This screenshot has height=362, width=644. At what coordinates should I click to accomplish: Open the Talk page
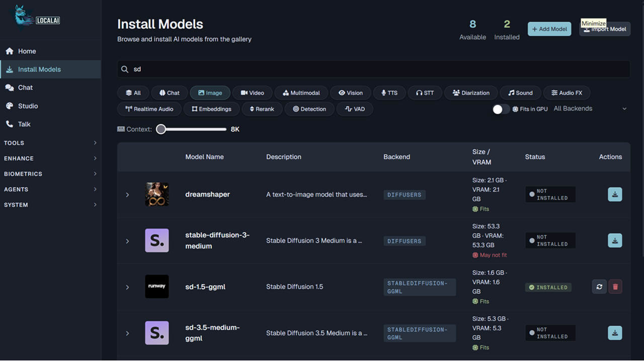50,124
